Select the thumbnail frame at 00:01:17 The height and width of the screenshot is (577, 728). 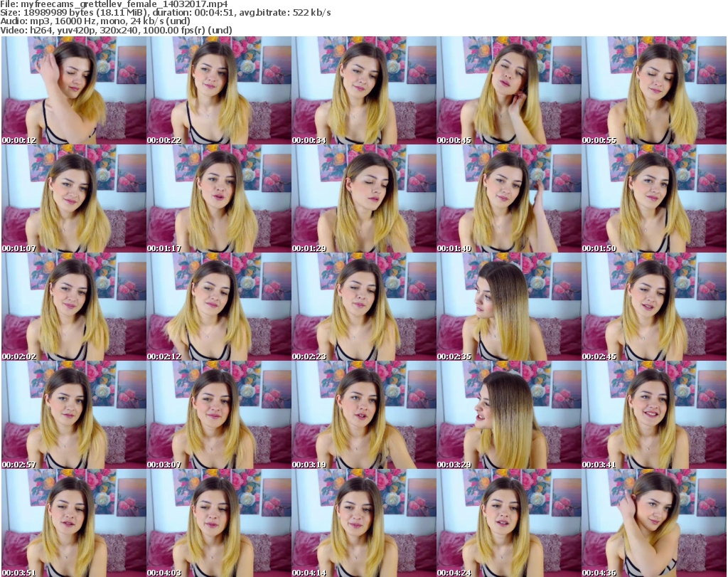pyautogui.click(x=219, y=198)
